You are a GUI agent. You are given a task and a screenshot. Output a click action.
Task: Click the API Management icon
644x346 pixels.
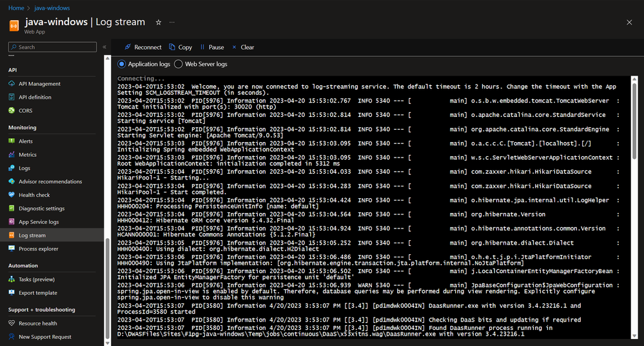pyautogui.click(x=12, y=83)
